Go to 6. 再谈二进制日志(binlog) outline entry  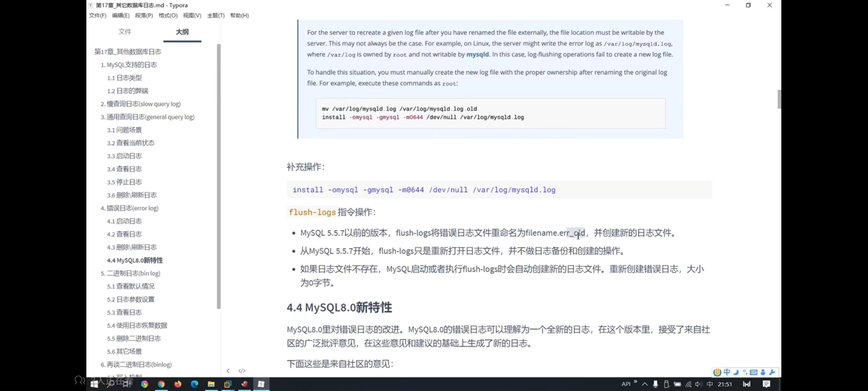coord(136,365)
